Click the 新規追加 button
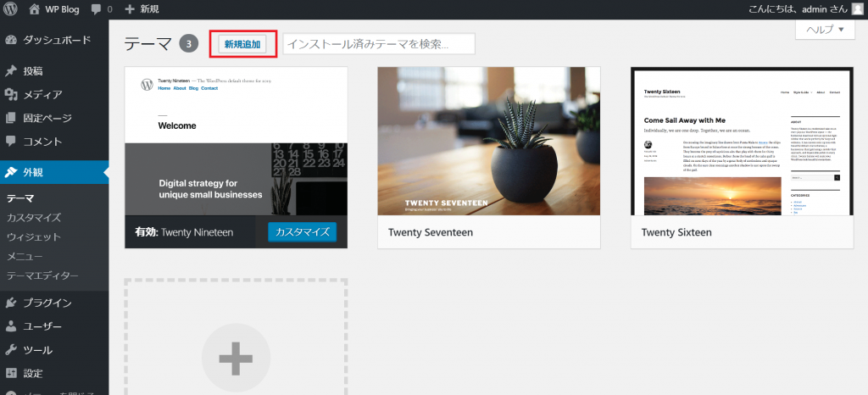Screen dimensions: 868x395 [x=242, y=43]
